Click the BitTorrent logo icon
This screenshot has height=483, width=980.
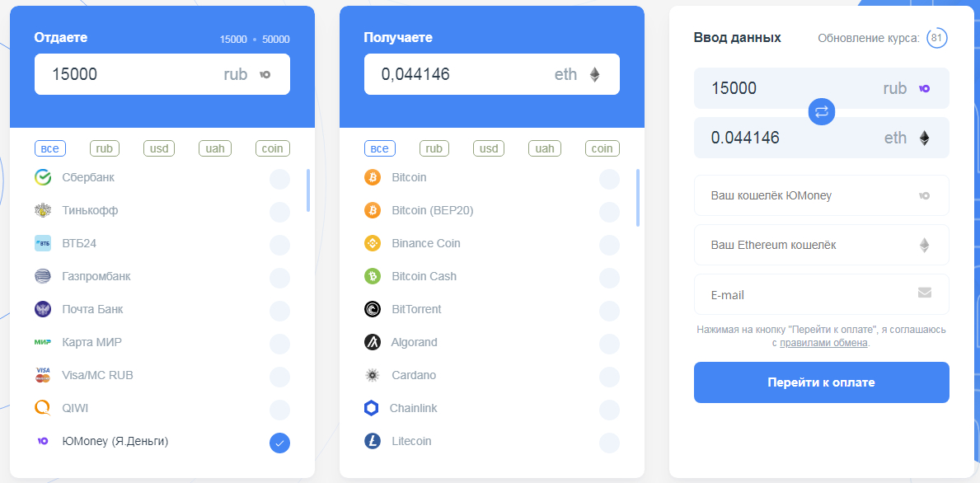pyautogui.click(x=373, y=309)
